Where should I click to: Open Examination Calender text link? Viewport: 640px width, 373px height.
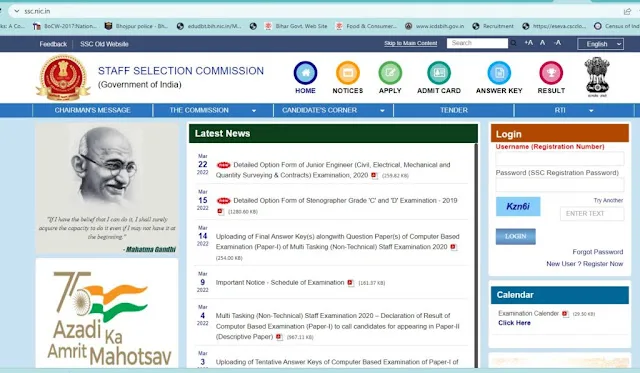(x=528, y=313)
